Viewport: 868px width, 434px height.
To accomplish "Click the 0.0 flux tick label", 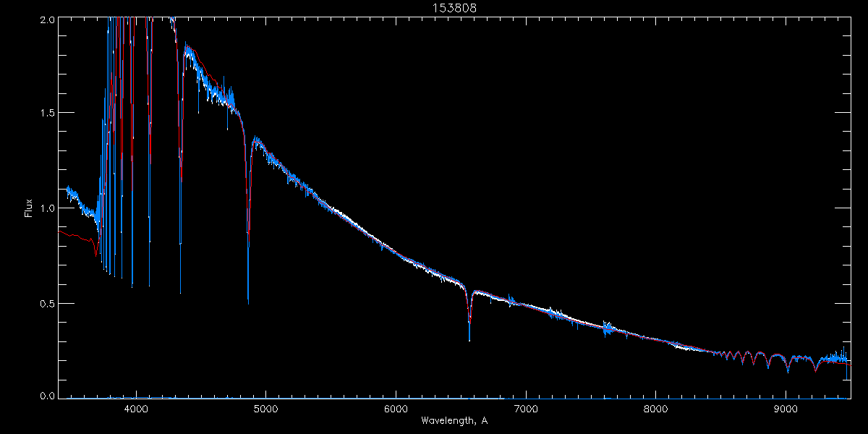I will pyautogui.click(x=47, y=396).
